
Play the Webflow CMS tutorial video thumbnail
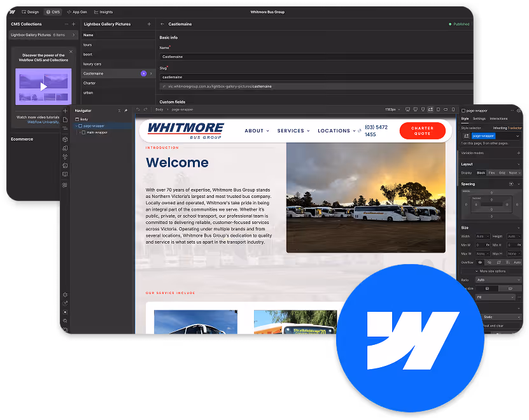43,87
